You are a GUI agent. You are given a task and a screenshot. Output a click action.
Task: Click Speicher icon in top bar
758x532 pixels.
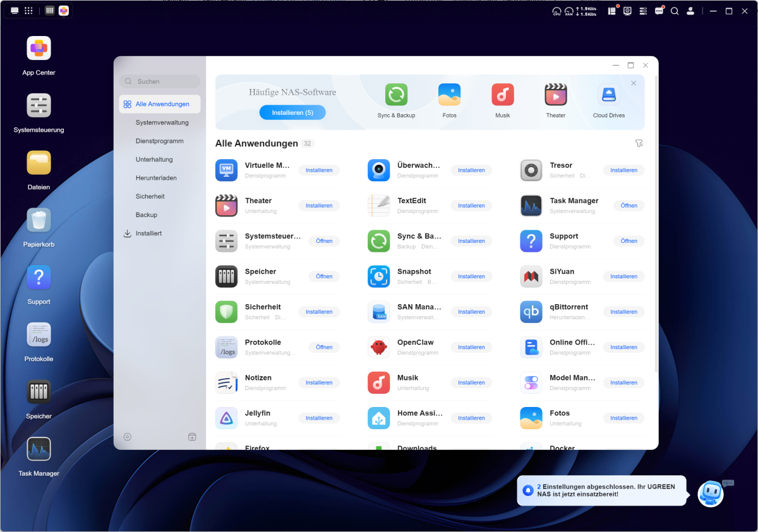point(50,11)
